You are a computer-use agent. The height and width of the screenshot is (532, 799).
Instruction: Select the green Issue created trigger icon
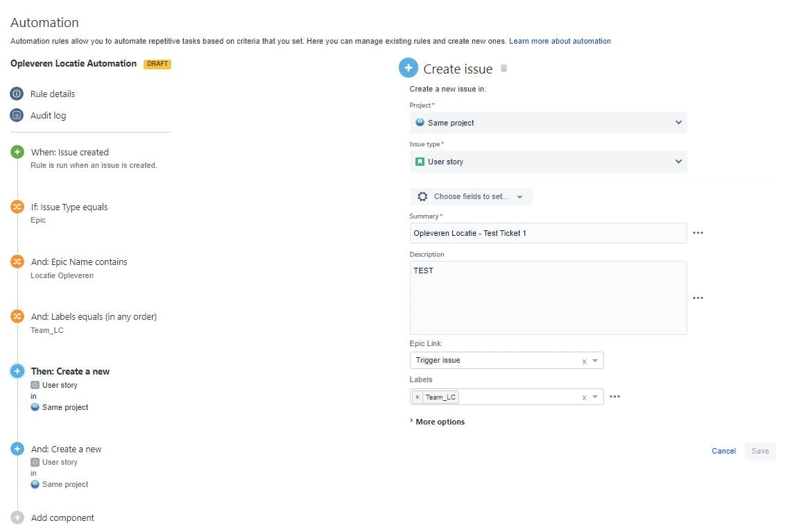click(17, 152)
